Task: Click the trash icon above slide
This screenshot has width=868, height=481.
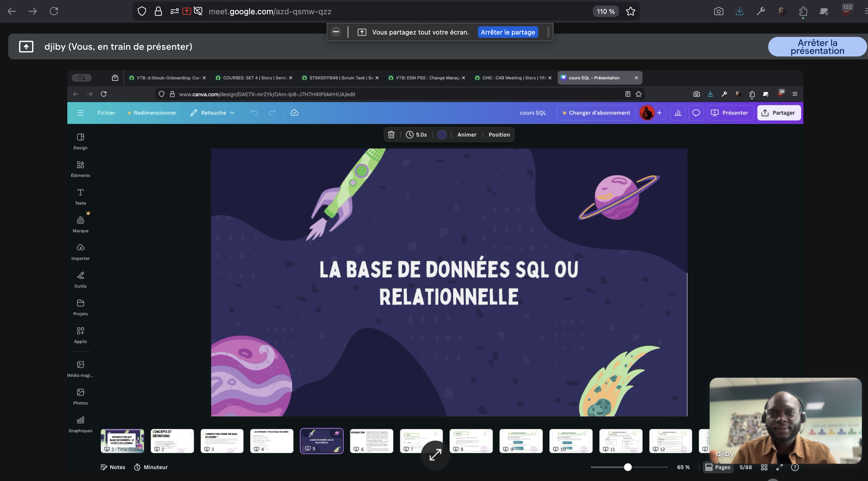Action: tap(391, 135)
